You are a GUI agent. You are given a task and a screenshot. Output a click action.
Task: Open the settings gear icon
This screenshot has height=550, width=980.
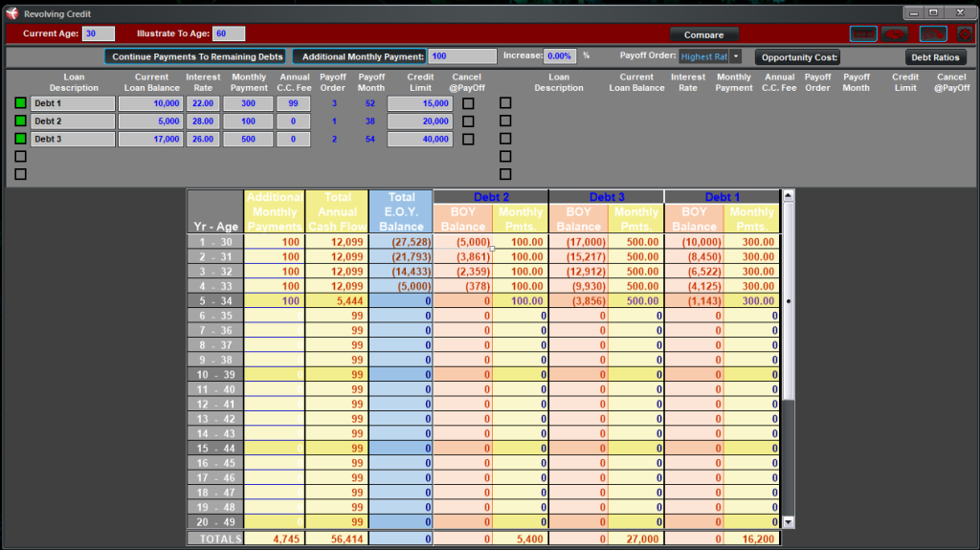coord(965,33)
